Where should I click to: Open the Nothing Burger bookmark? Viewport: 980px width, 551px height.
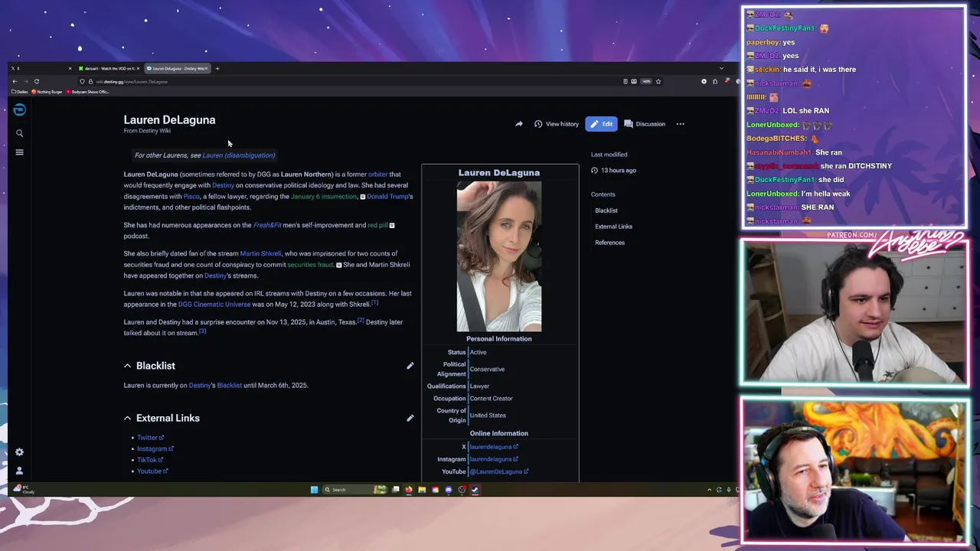47,92
